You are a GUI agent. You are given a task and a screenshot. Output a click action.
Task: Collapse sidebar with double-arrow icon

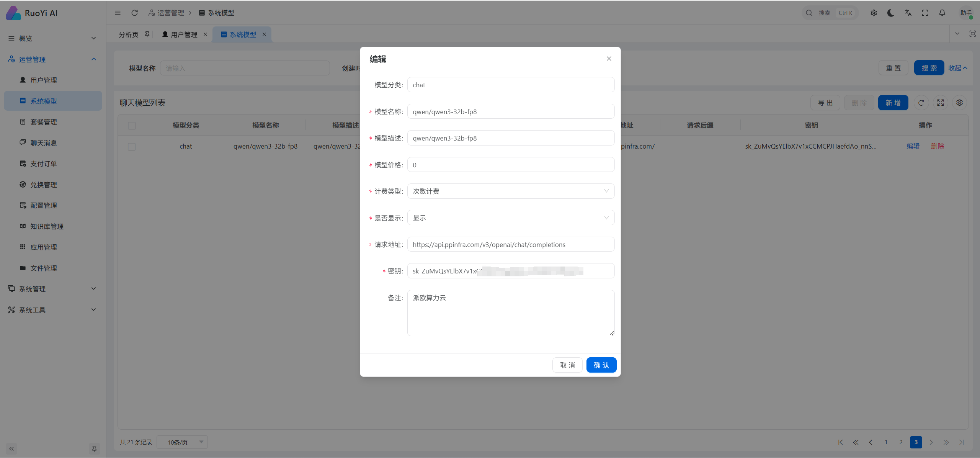pos(11,448)
